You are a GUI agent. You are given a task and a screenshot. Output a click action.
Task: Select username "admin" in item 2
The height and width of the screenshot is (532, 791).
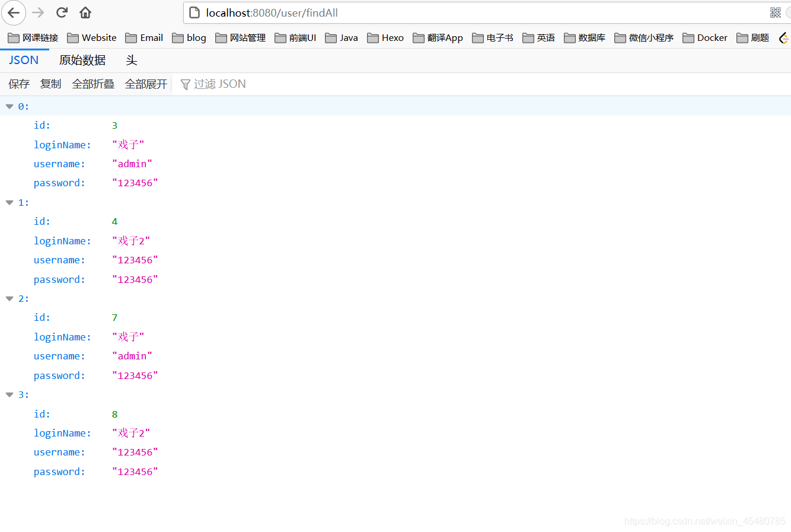132,356
